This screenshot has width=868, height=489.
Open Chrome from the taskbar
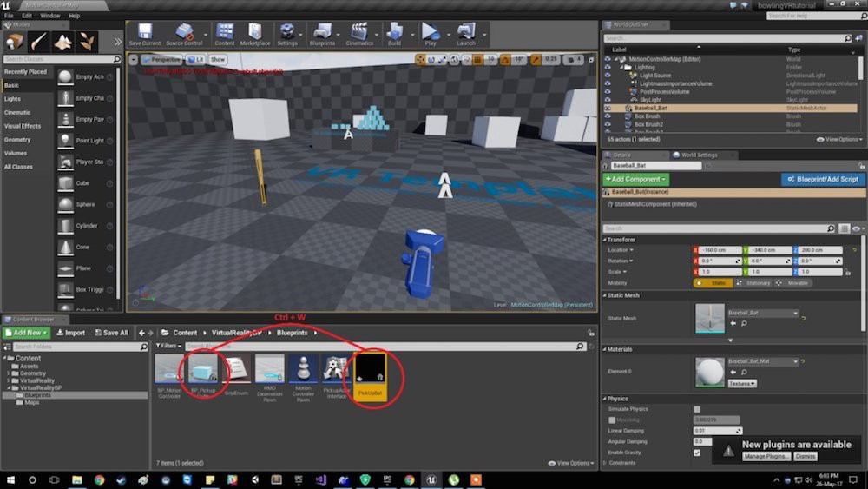(x=99, y=480)
